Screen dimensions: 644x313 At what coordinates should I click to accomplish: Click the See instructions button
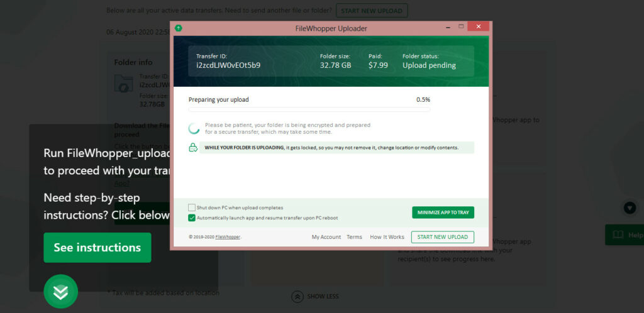click(x=97, y=248)
